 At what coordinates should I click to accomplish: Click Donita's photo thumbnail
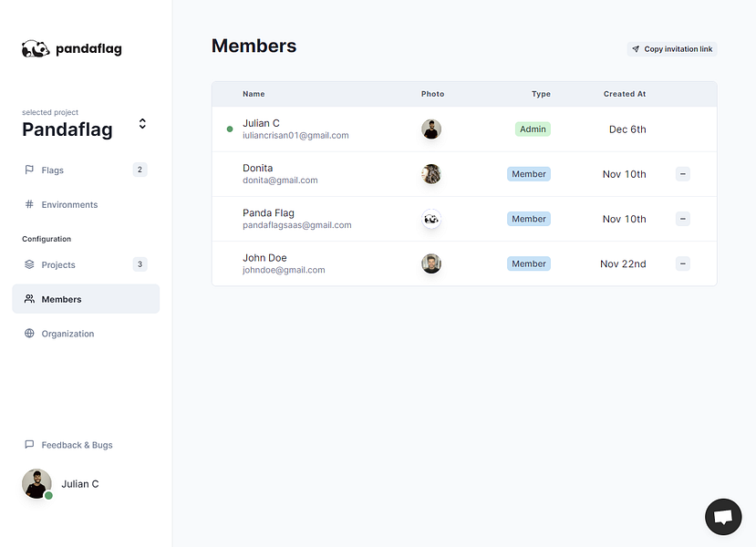point(431,174)
